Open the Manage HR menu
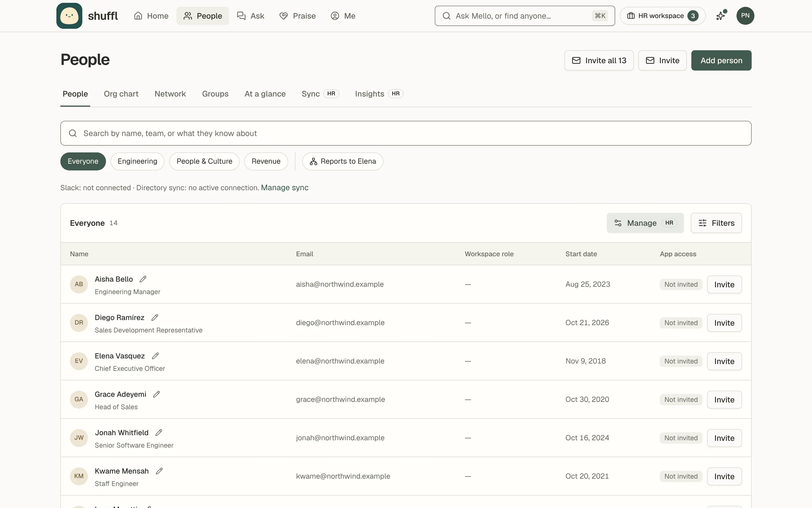The image size is (812, 508). pyautogui.click(x=645, y=223)
